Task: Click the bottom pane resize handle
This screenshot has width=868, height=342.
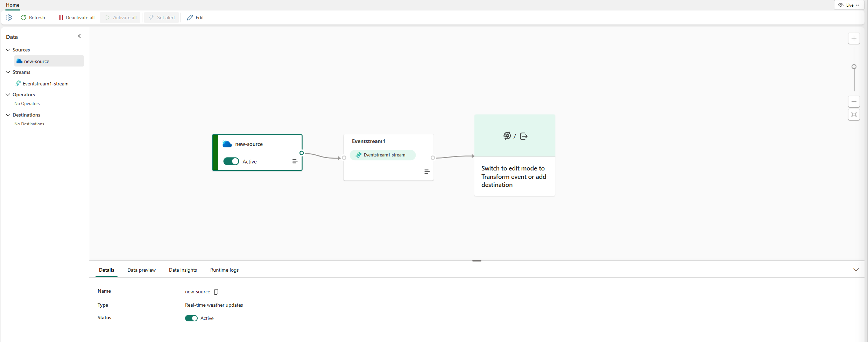Action: click(477, 261)
